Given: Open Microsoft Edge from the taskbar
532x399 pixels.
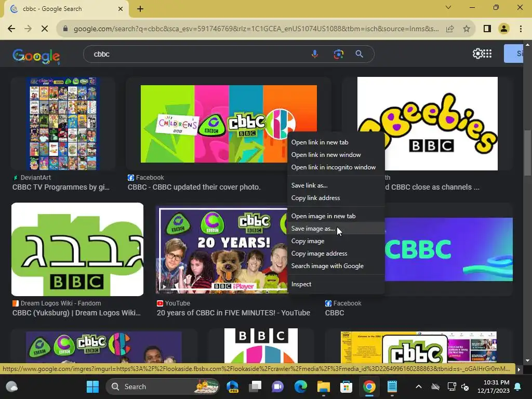Looking at the screenshot, I should [x=301, y=387].
